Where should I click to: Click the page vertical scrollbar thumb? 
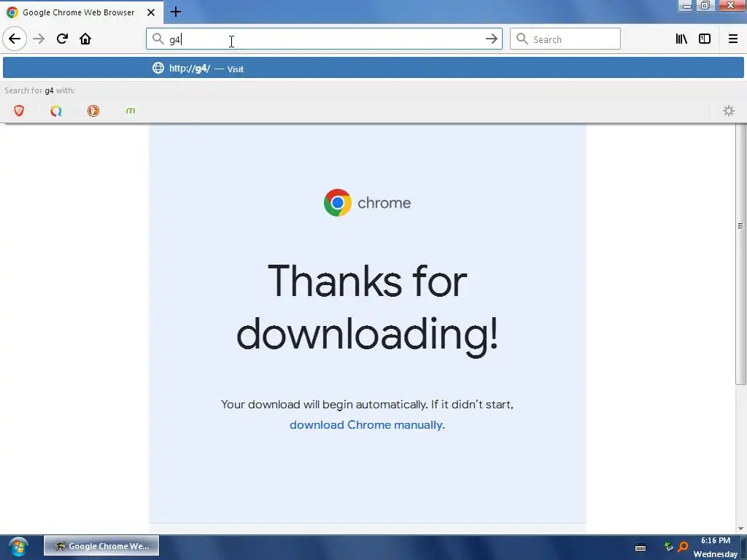point(740,254)
